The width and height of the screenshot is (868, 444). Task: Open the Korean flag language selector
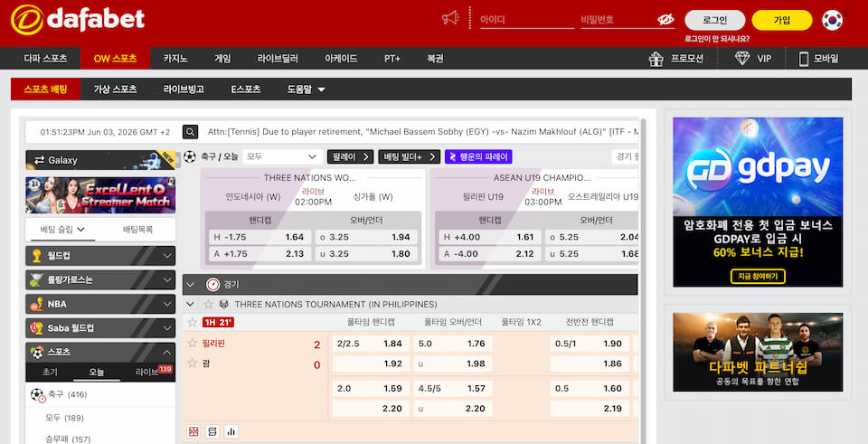(x=832, y=20)
